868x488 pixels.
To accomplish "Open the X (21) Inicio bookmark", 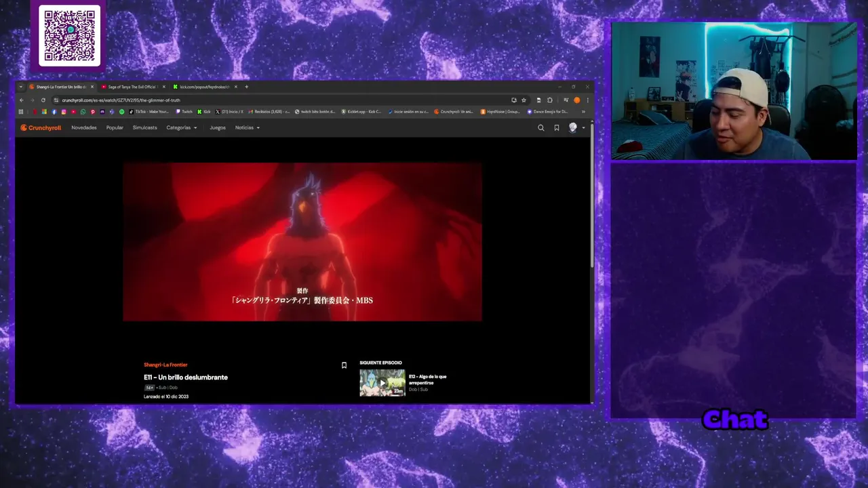I will 229,112.
